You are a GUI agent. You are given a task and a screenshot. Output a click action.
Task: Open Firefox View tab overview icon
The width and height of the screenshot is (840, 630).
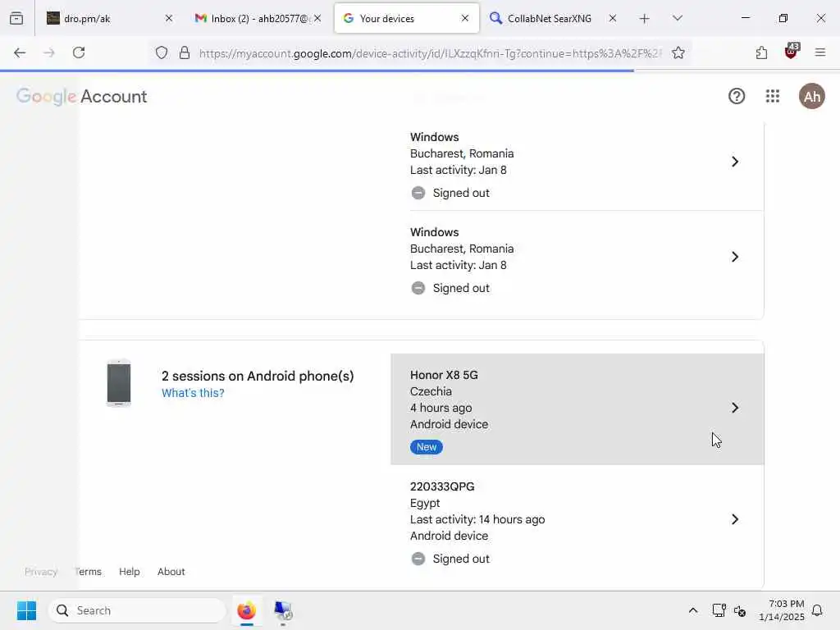click(16, 18)
